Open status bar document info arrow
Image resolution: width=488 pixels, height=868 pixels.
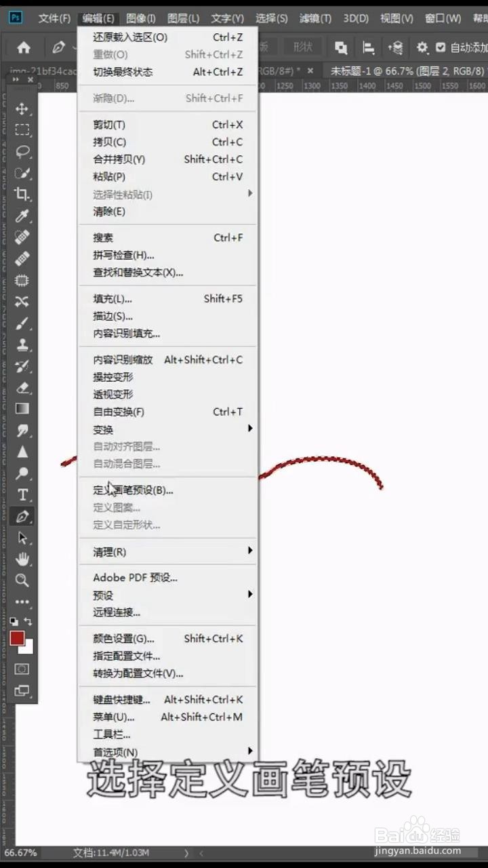(x=187, y=852)
